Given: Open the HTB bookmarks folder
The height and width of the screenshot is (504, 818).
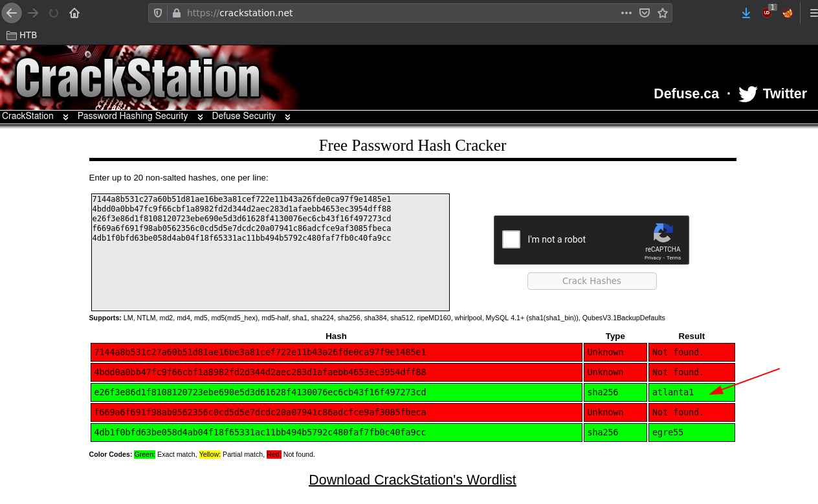Looking at the screenshot, I should [21, 35].
